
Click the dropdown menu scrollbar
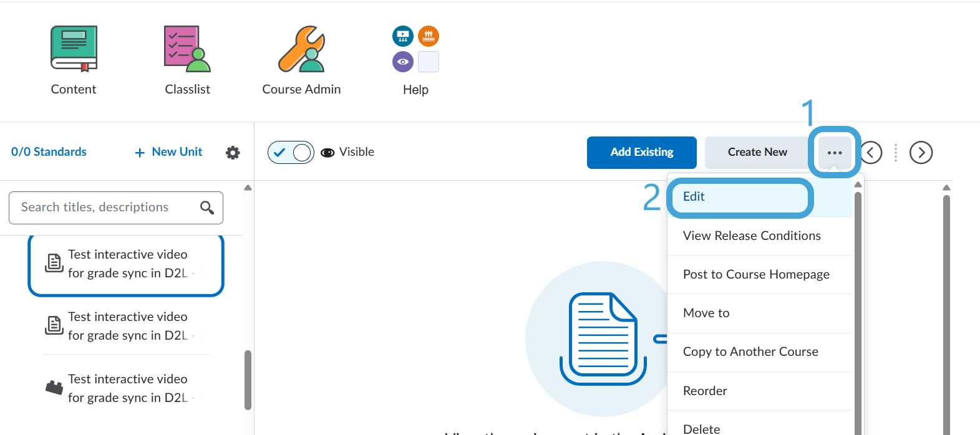858,312
